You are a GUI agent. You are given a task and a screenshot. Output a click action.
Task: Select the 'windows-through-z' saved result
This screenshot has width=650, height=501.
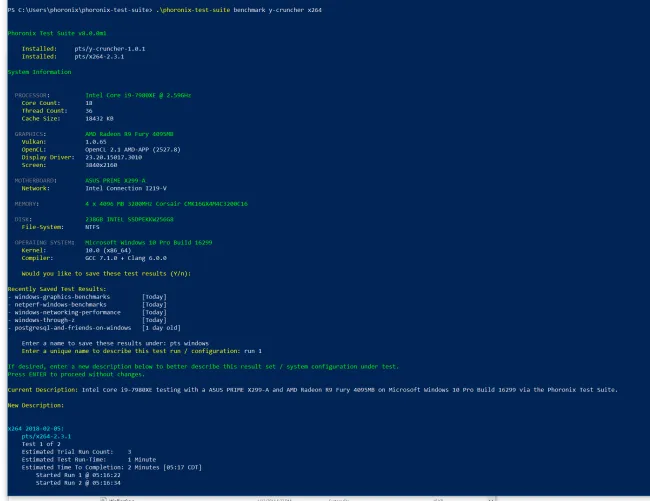pos(44,320)
